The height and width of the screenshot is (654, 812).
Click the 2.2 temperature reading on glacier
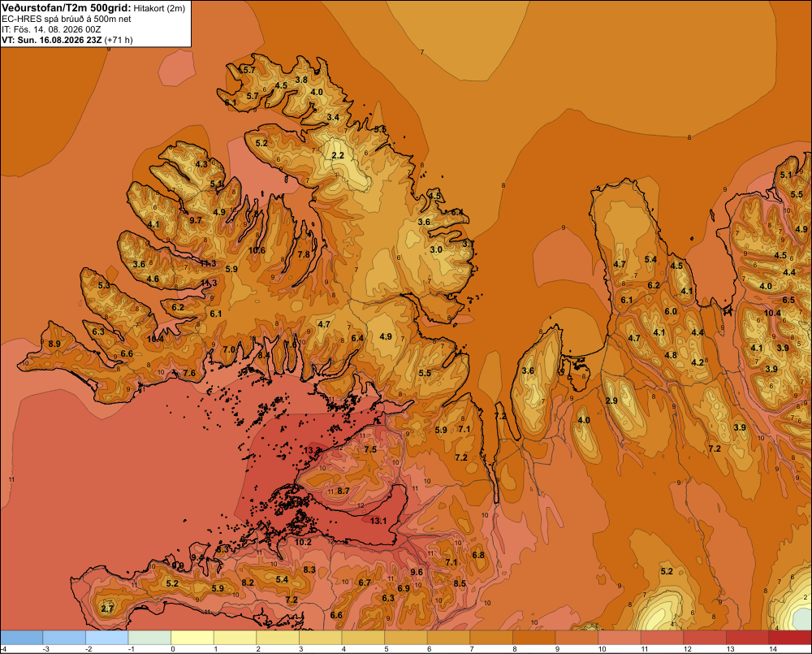pyautogui.click(x=338, y=155)
